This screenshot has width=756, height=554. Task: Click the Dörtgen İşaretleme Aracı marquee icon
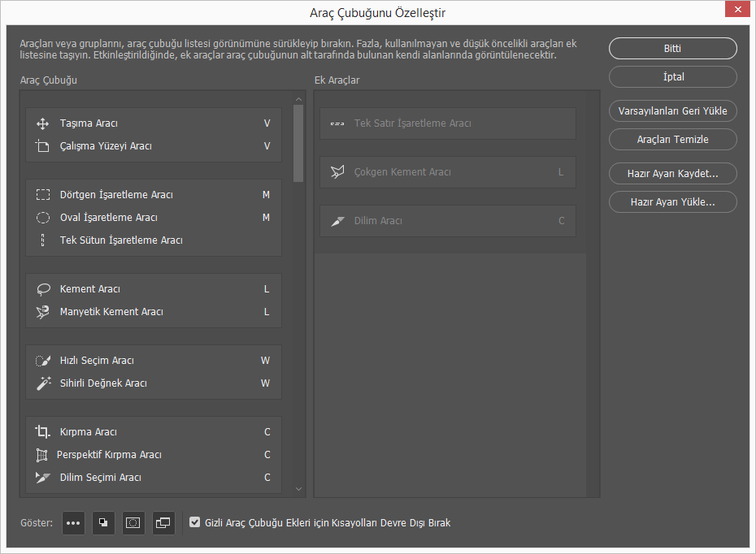(x=43, y=195)
